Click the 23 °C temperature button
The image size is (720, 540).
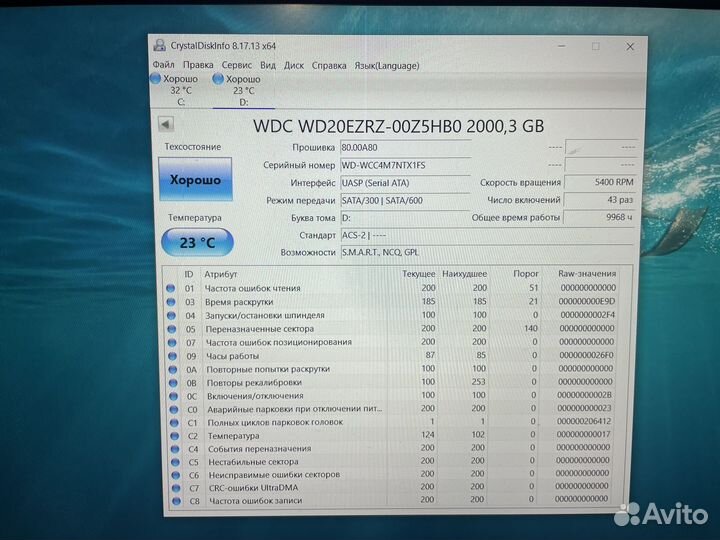(x=197, y=242)
